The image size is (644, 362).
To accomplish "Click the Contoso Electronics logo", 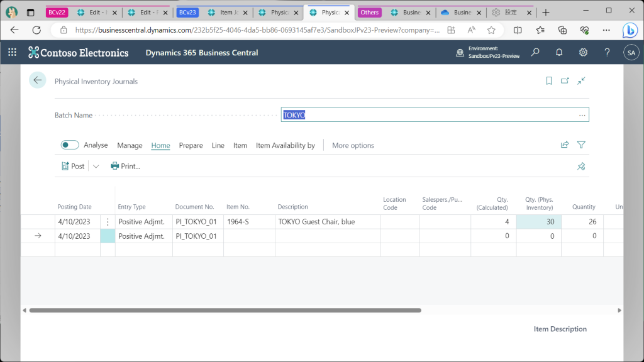I will point(79,53).
